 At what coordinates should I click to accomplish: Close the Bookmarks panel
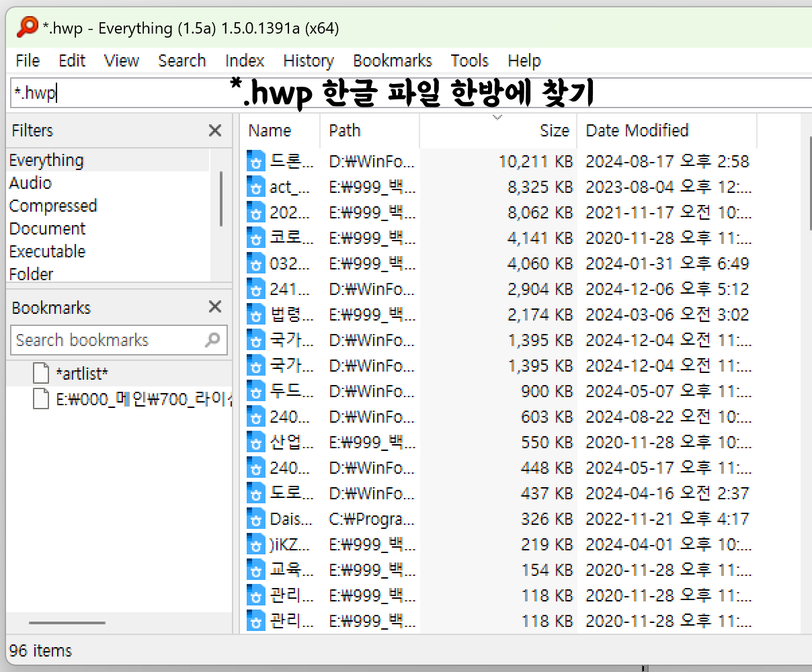pyautogui.click(x=215, y=307)
